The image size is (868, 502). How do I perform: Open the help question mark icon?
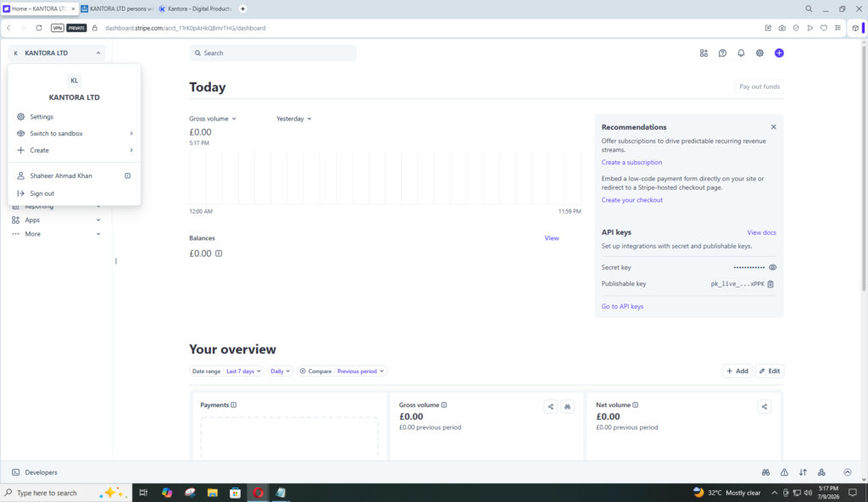point(722,53)
